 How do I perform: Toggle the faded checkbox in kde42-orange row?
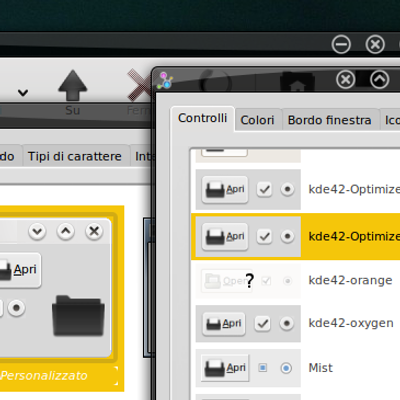[x=266, y=281]
